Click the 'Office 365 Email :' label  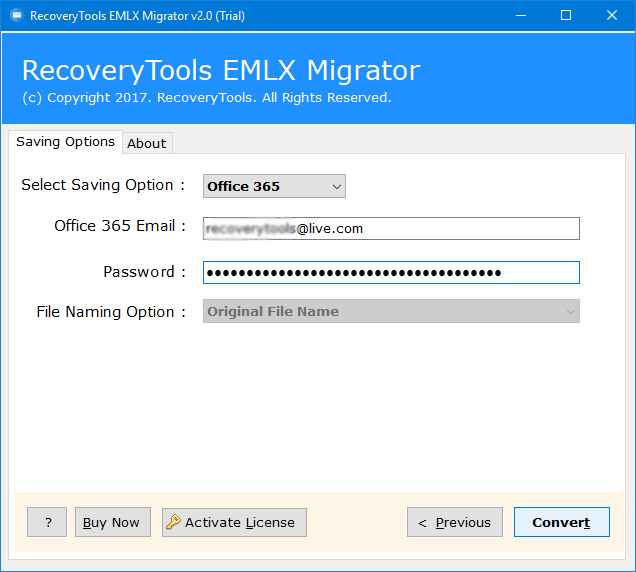click(x=120, y=226)
